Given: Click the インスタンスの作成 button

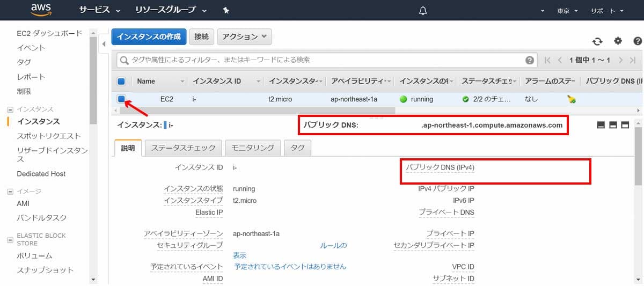Looking at the screenshot, I should [x=149, y=36].
